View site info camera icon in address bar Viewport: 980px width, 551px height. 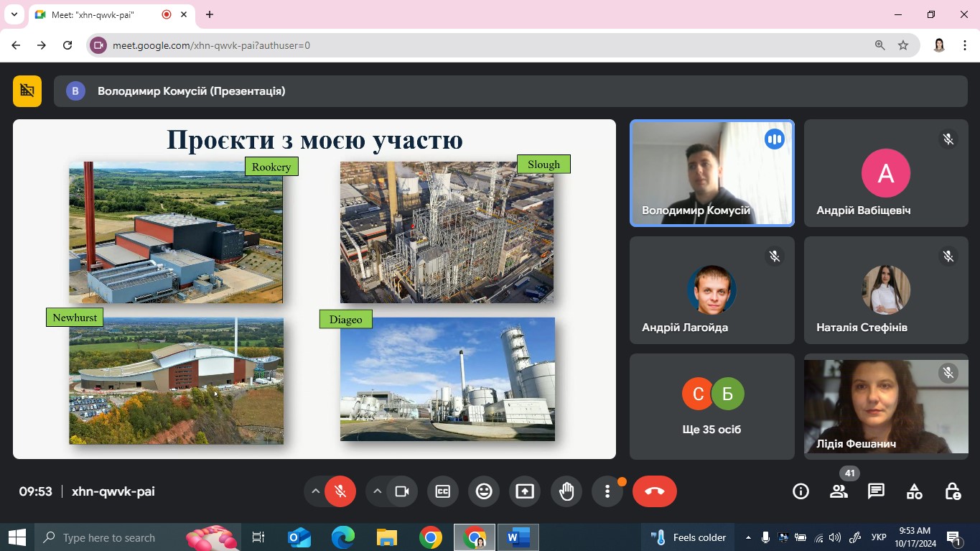click(x=99, y=45)
